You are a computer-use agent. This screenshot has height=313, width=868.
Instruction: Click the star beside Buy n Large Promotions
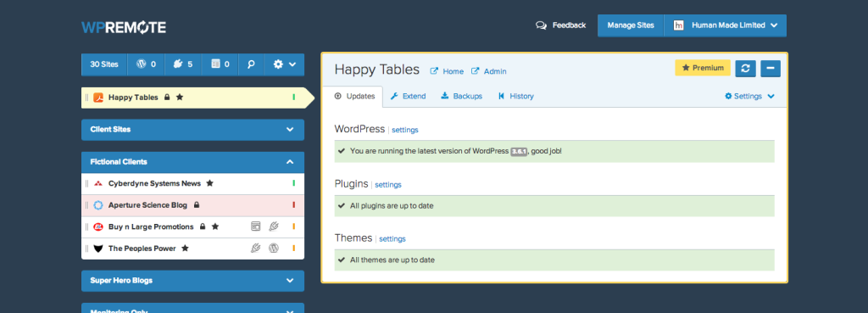[x=215, y=226]
